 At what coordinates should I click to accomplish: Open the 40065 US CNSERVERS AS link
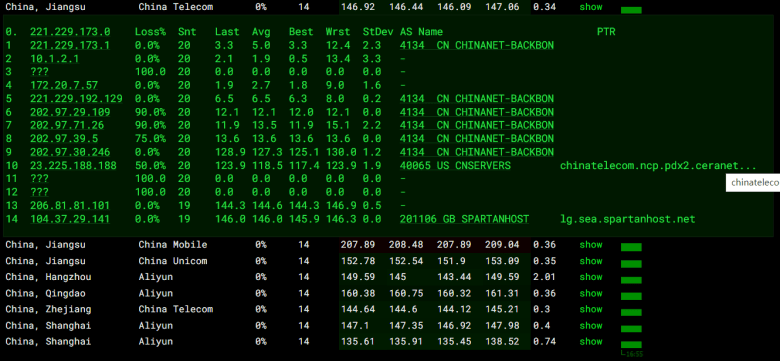[x=455, y=166]
